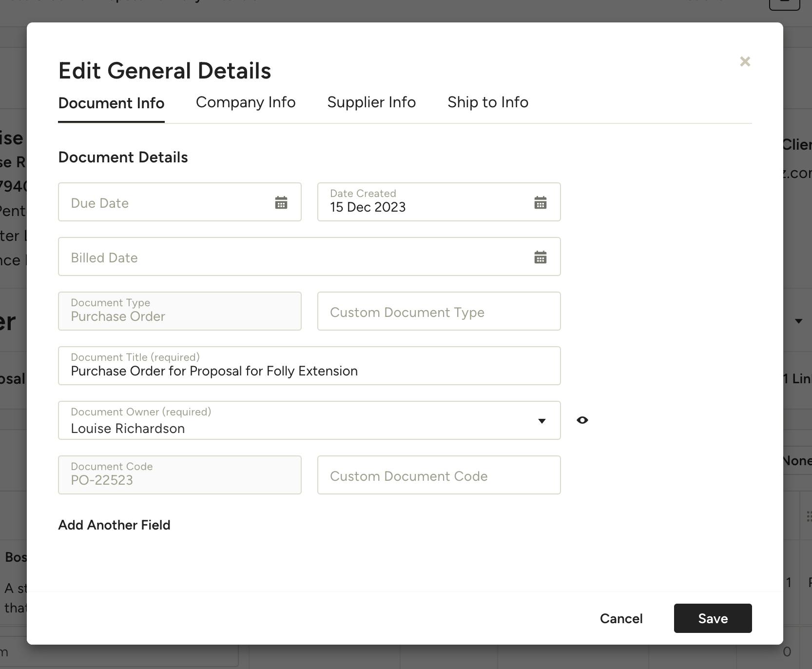Switch to the Company Info tab
This screenshot has height=669, width=812.
[246, 102]
